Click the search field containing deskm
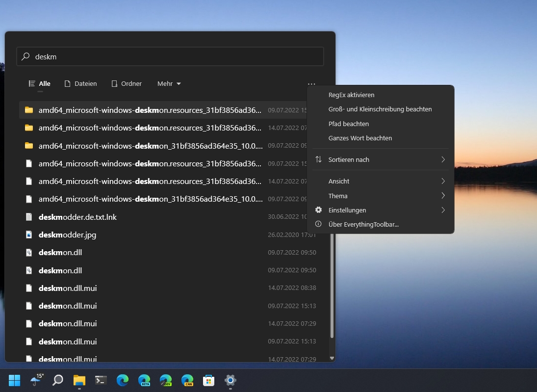The image size is (537, 392). pyautogui.click(x=170, y=56)
